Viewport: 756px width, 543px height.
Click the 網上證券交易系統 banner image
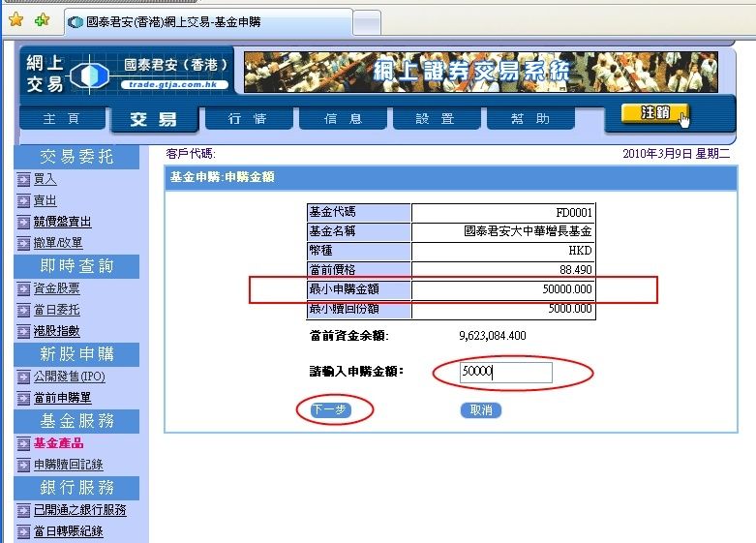coord(481,73)
